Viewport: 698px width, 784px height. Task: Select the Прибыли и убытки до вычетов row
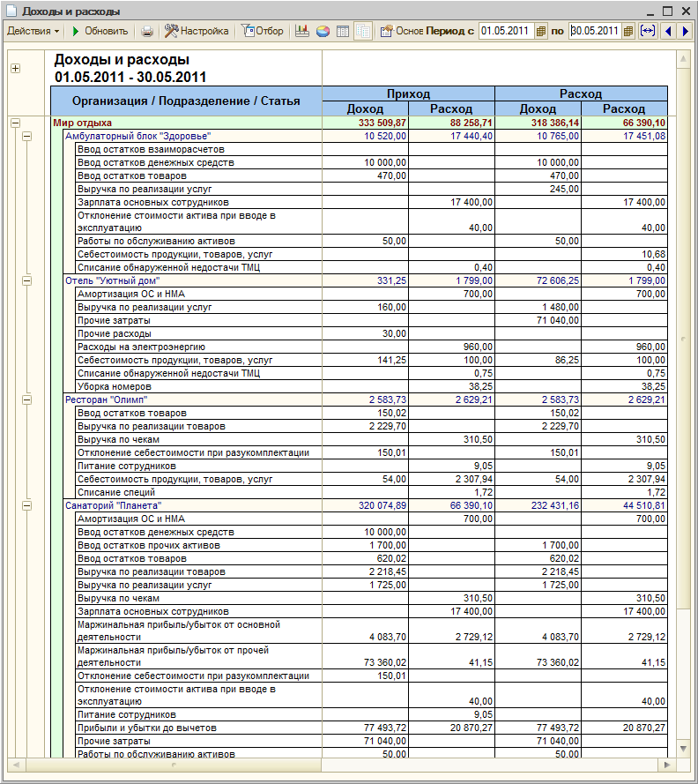371,728
